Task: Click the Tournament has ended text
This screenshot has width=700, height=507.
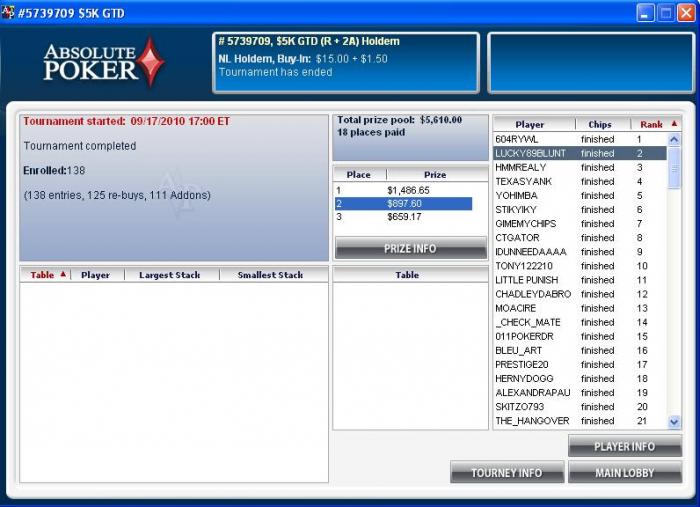Action: click(x=275, y=72)
